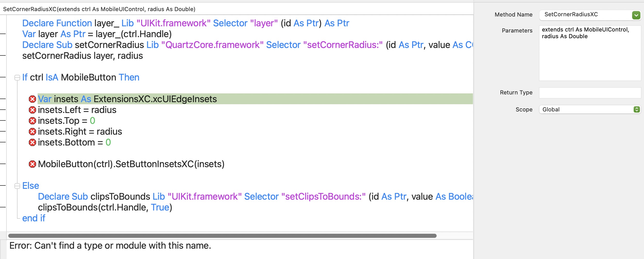
Task: Click the horizontal scrollbar under the code
Action: coord(222,236)
